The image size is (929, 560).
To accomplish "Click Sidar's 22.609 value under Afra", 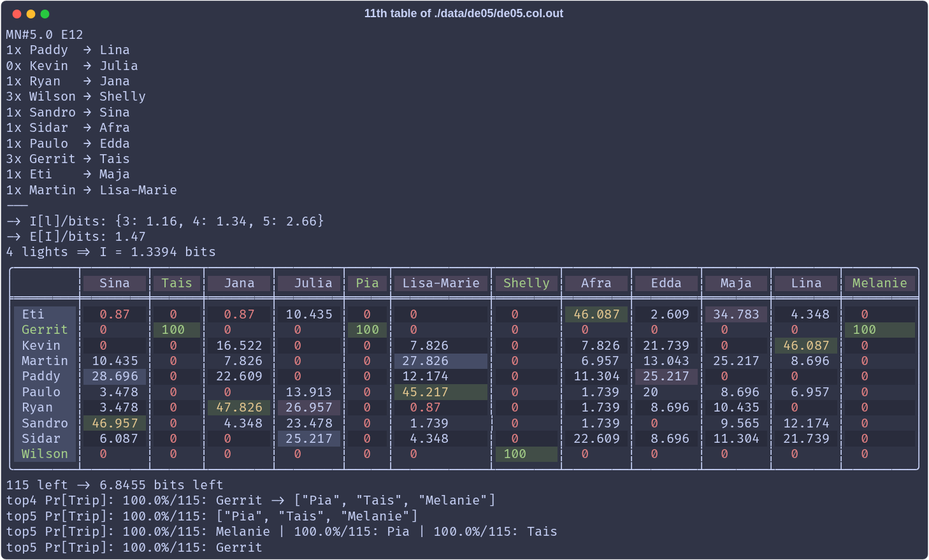I will pos(596,438).
